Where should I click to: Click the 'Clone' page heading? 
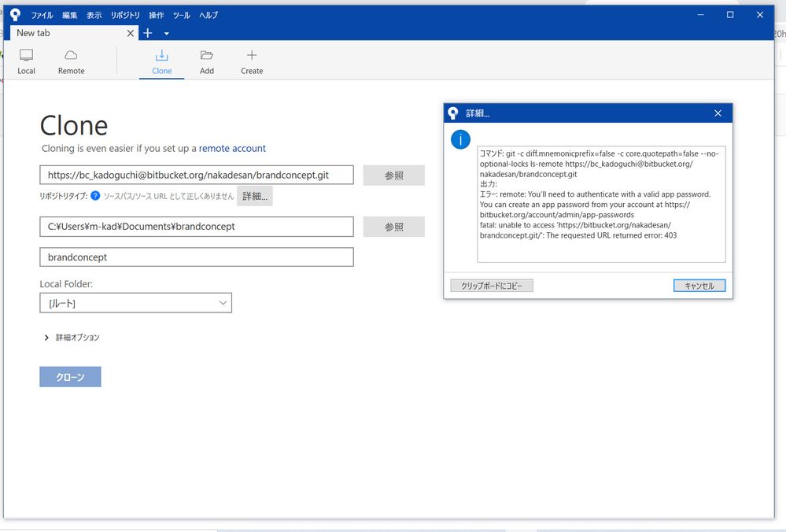click(74, 125)
